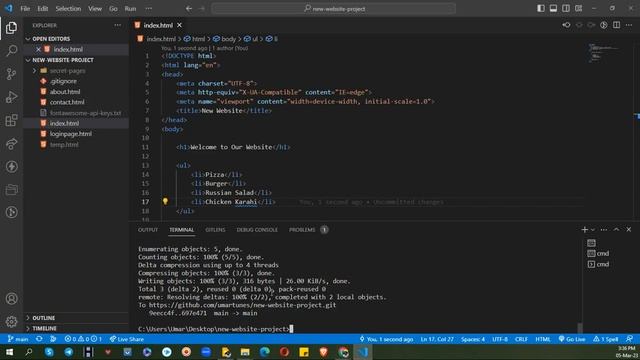Open Explorer panel more actions ellipsis
Image resolution: width=640 pixels, height=360 pixels.
(118, 25)
